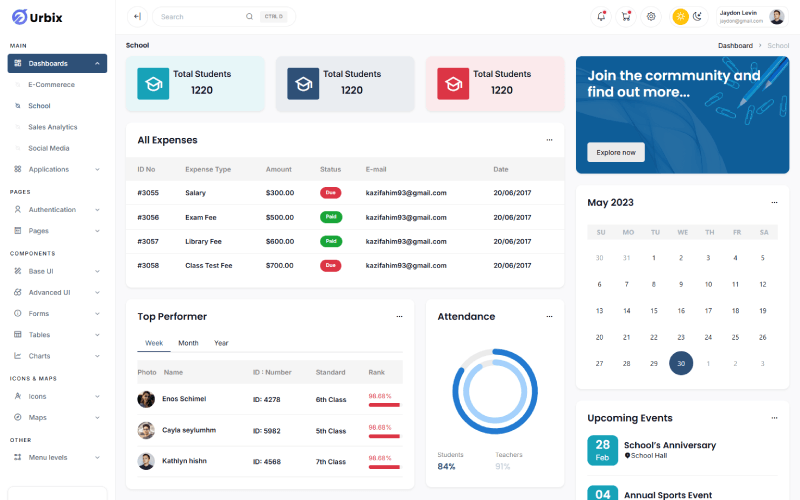Switch to light mode sun toggle
The height and width of the screenshot is (500, 800).
(x=681, y=16)
